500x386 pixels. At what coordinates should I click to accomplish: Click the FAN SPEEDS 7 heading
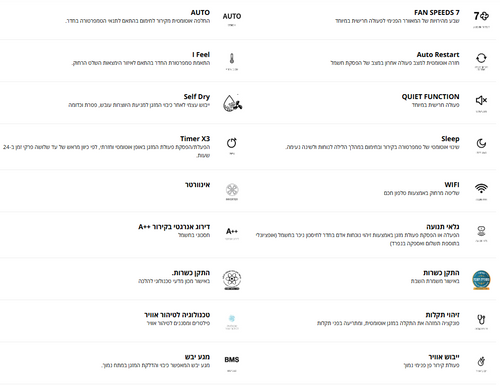[437, 13]
